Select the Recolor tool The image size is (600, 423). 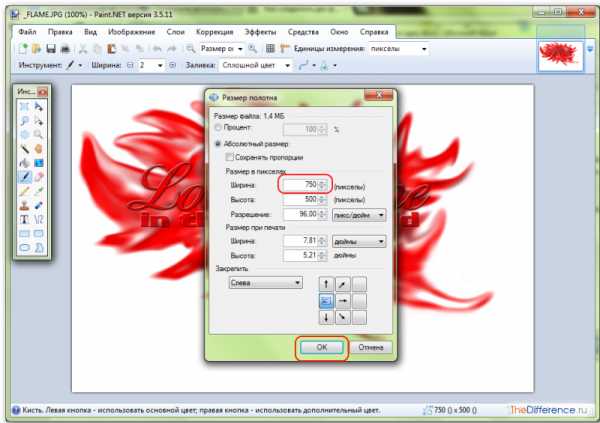tap(39, 205)
